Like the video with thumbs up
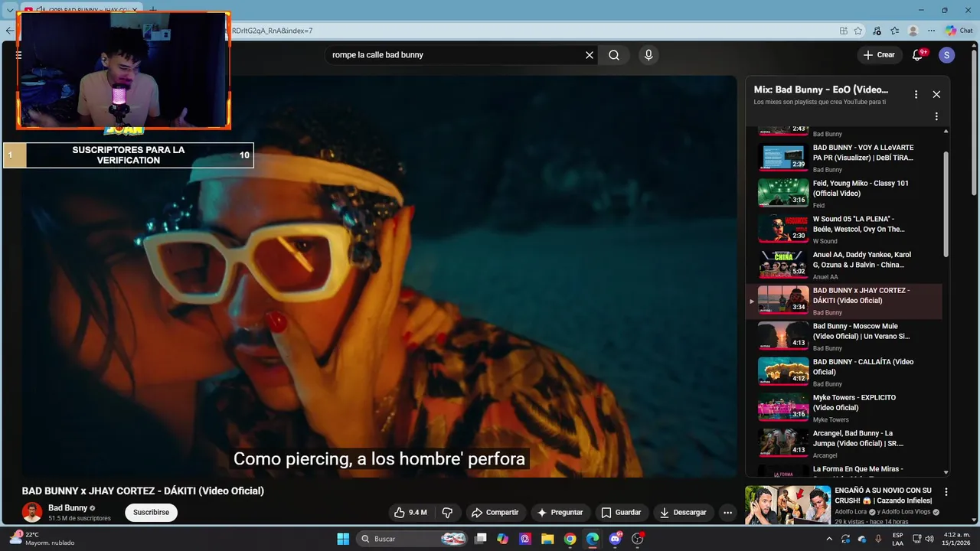The height and width of the screenshot is (551, 980). 410,512
